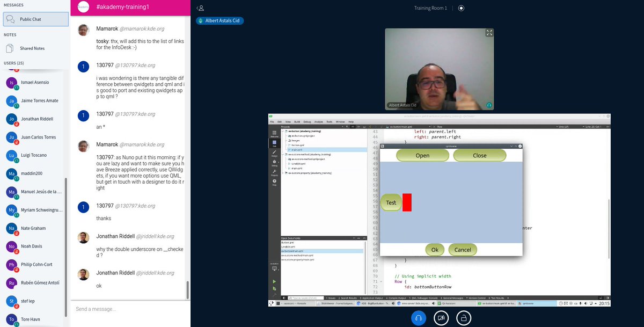Select LineEdit.qml under ex-custom-method project
Viewport: 644px width, 327px height.
pos(298,163)
